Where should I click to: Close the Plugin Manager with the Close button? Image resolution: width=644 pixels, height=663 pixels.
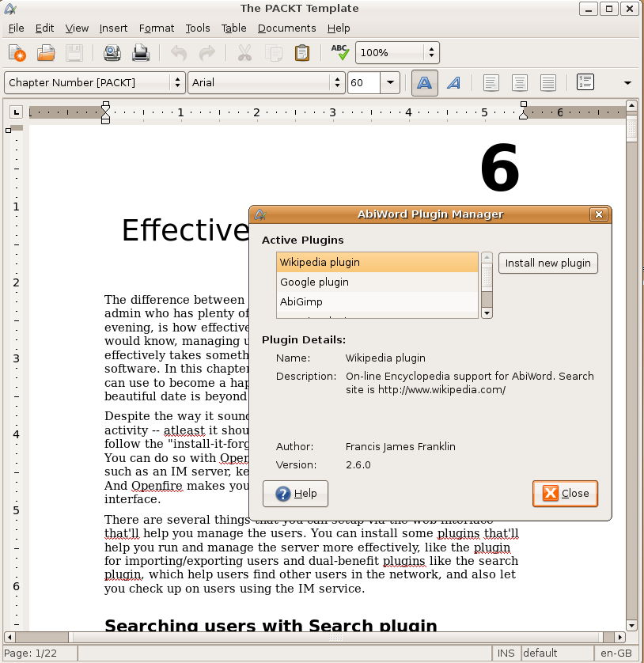click(x=565, y=493)
